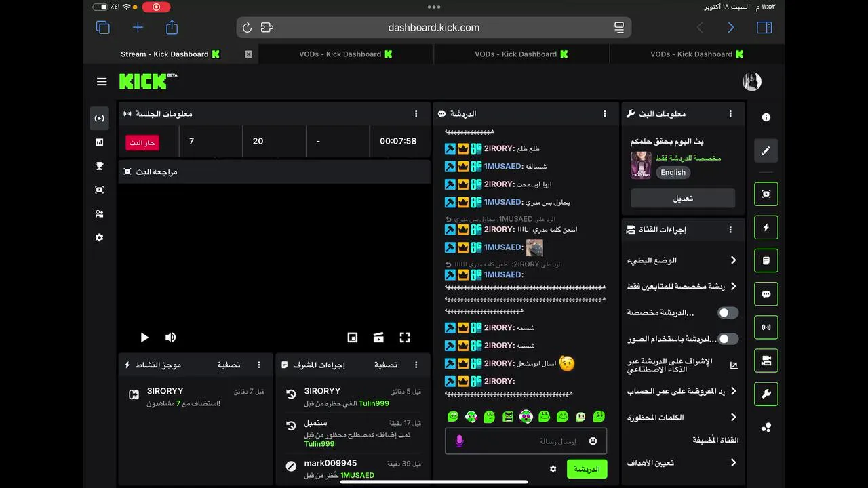Open the hamburger menu beside the Kick logo

[102, 82]
